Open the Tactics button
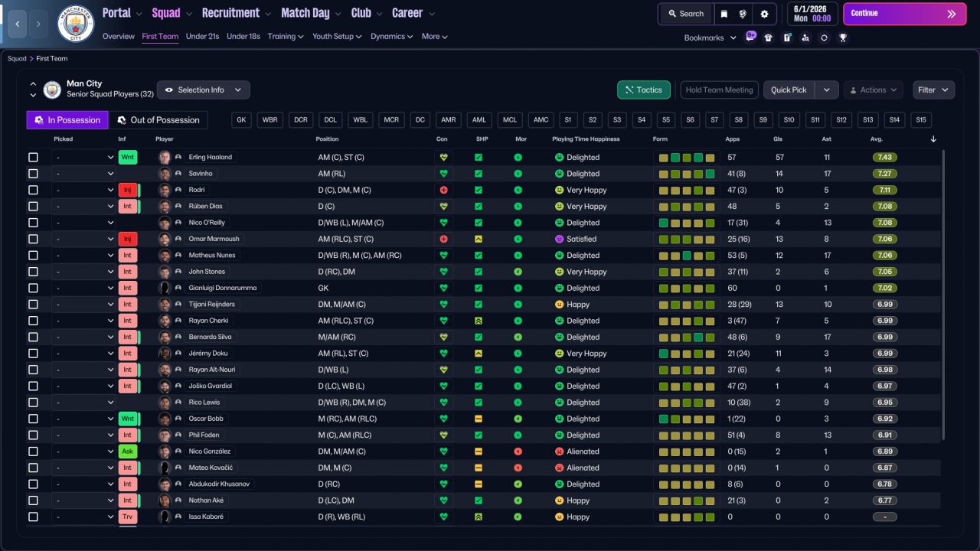 click(644, 90)
